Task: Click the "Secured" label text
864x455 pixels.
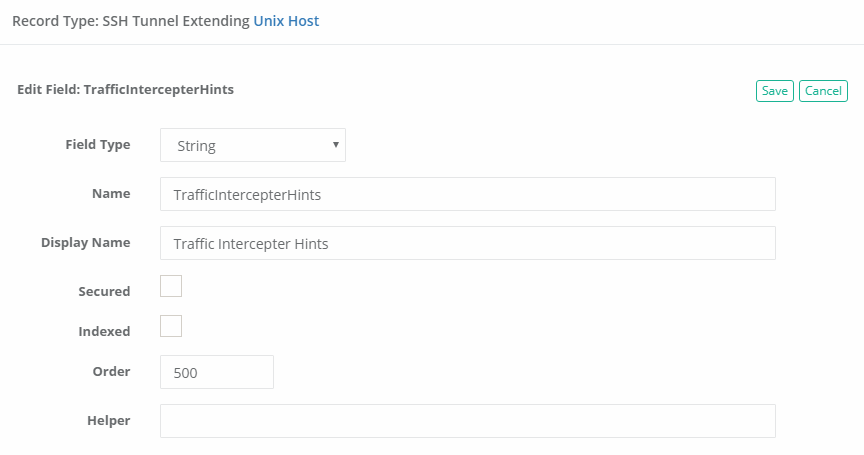Action: tap(104, 291)
